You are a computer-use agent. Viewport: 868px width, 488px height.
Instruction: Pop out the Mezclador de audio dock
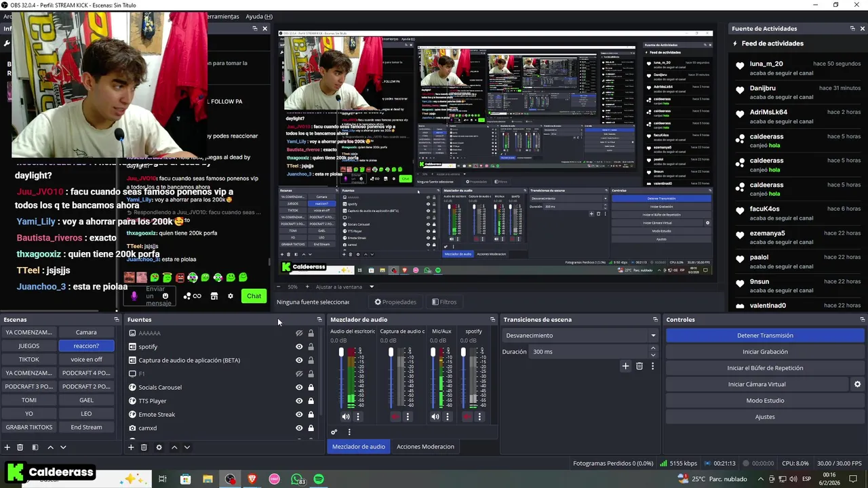(493, 319)
